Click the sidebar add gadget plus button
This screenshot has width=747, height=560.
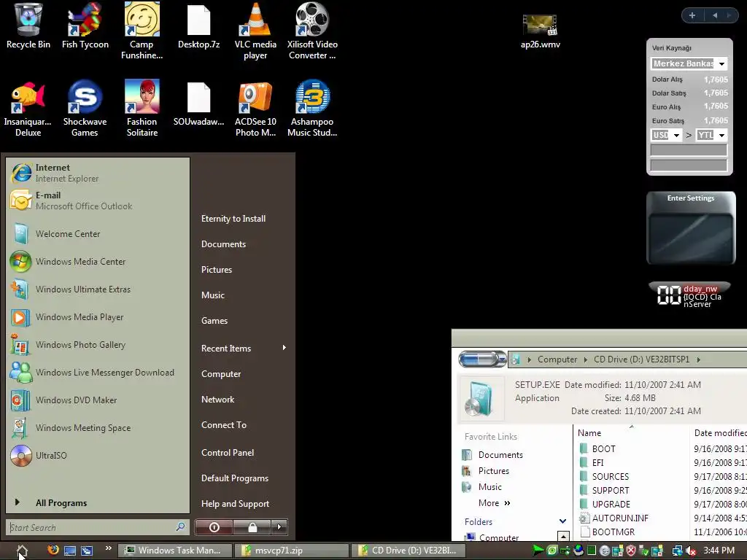pyautogui.click(x=692, y=15)
